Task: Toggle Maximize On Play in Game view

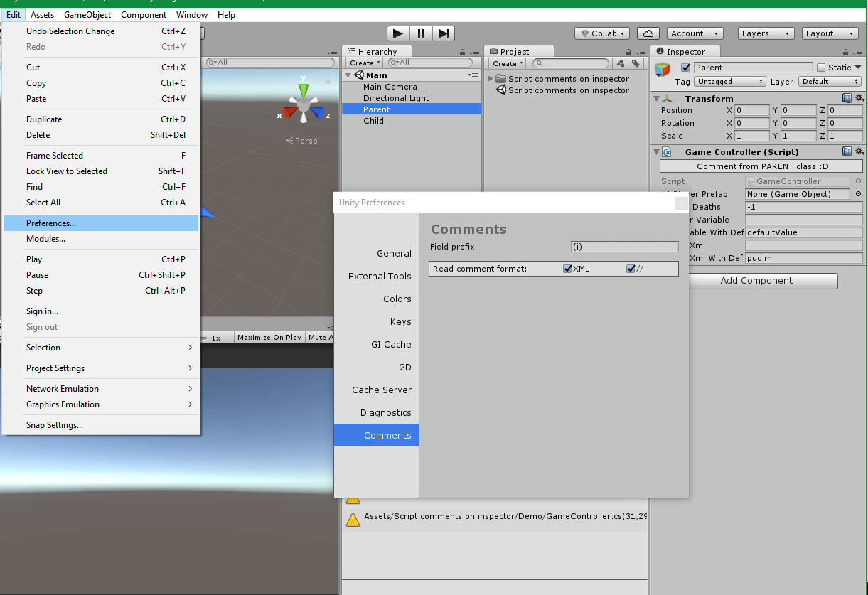Action: click(x=269, y=338)
